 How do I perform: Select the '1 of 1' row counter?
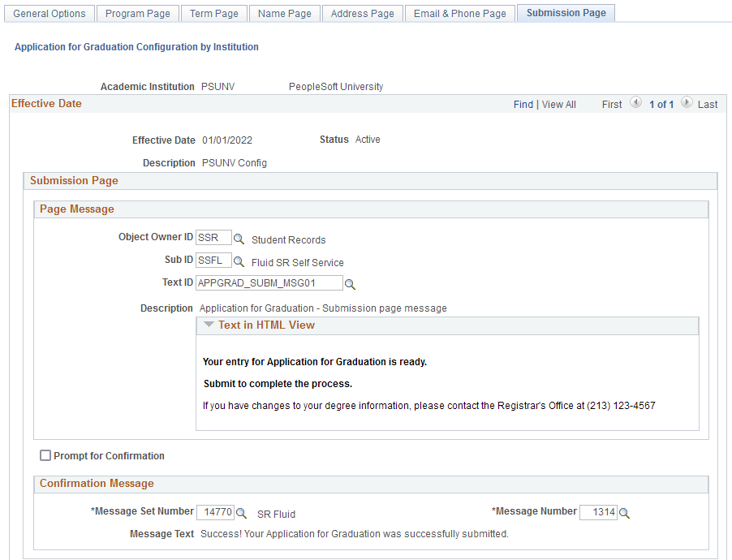pos(661,105)
